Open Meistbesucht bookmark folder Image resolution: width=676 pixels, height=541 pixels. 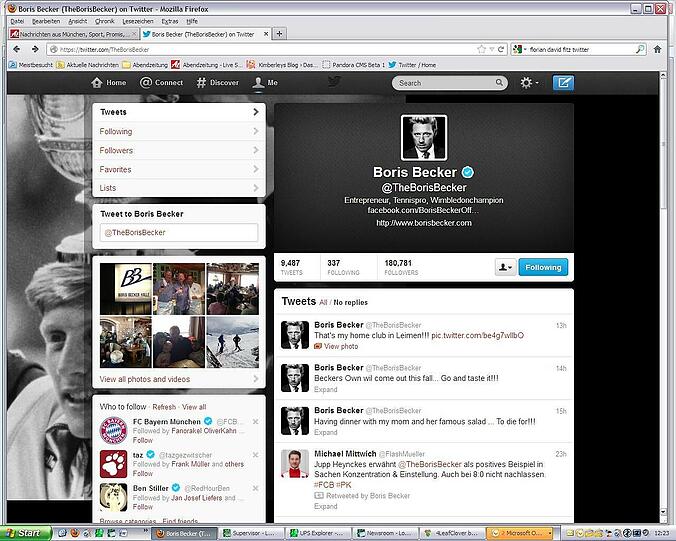[x=31, y=65]
